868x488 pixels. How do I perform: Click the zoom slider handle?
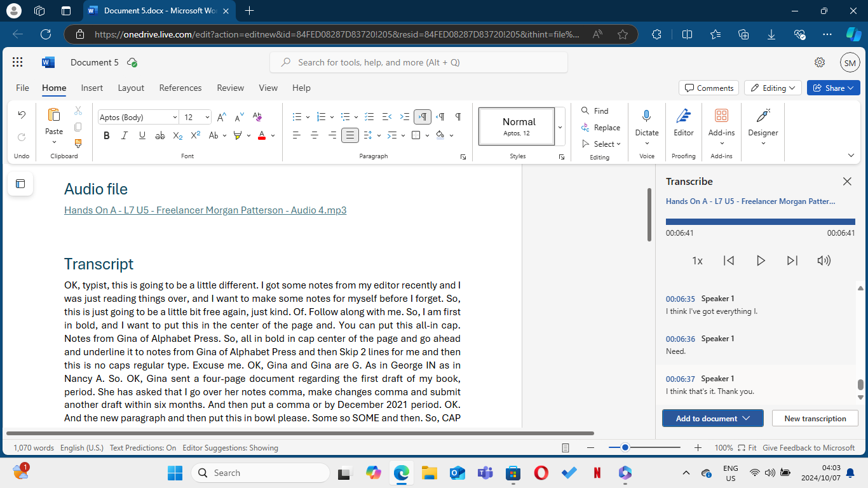pyautogui.click(x=625, y=448)
